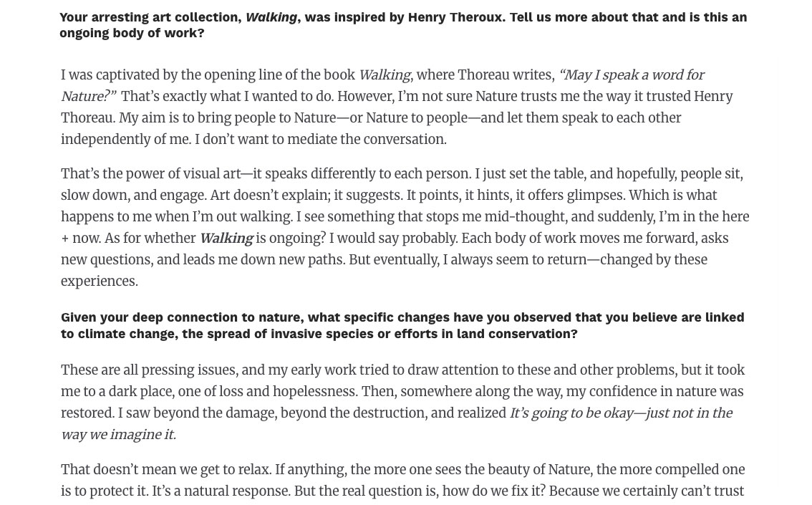Screen dimensions: 812x505
Task: Click italic "Walking" after "the book"
Action: coord(384,75)
